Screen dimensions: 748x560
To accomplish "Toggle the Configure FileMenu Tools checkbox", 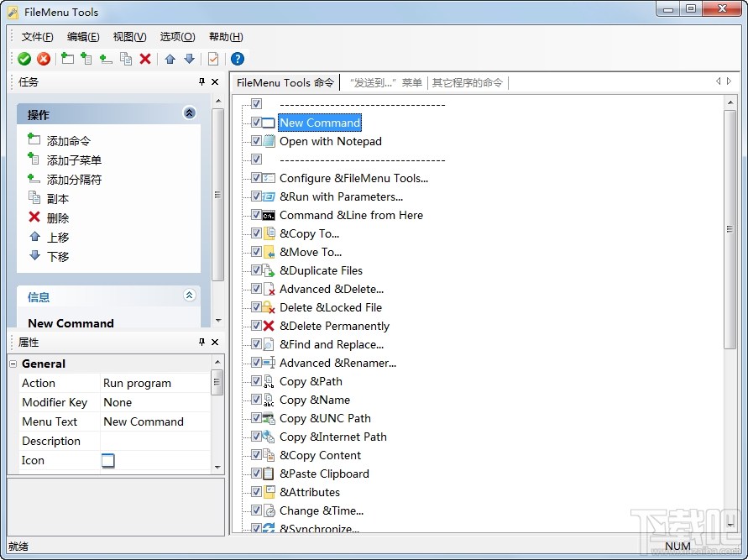I will tap(256, 177).
